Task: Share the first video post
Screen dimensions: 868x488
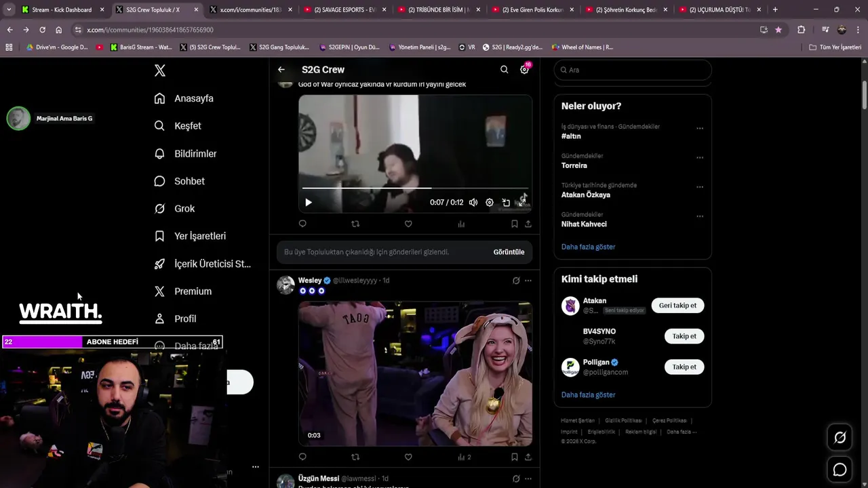Action: (x=528, y=224)
